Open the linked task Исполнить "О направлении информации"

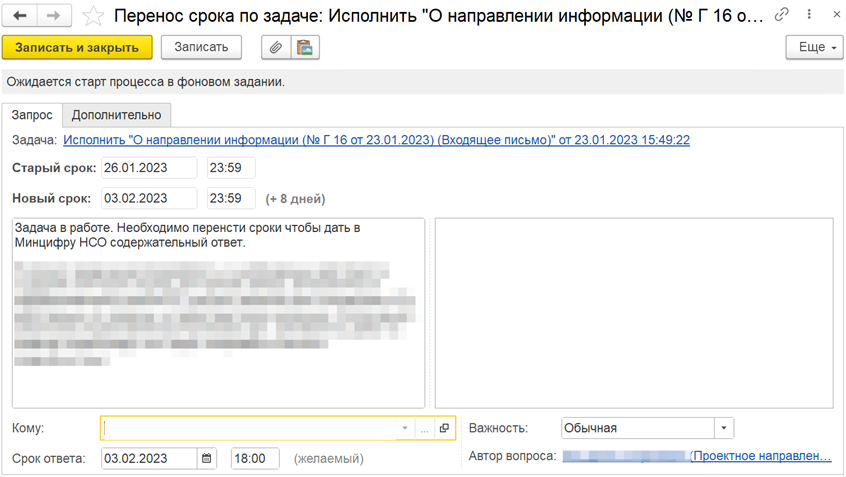(x=376, y=140)
